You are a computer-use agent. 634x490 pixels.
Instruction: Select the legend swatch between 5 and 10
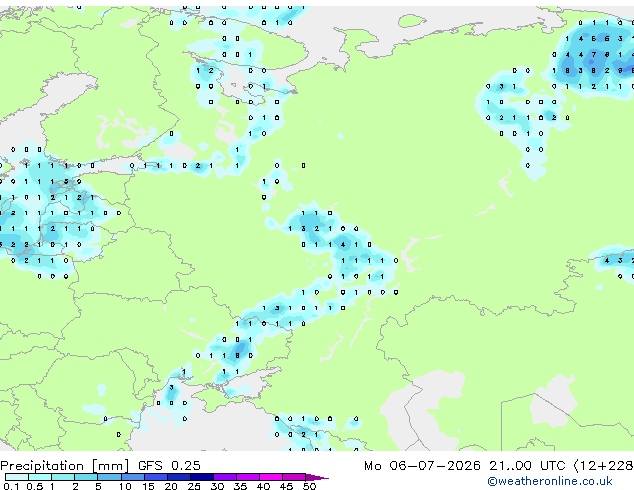click(x=109, y=477)
